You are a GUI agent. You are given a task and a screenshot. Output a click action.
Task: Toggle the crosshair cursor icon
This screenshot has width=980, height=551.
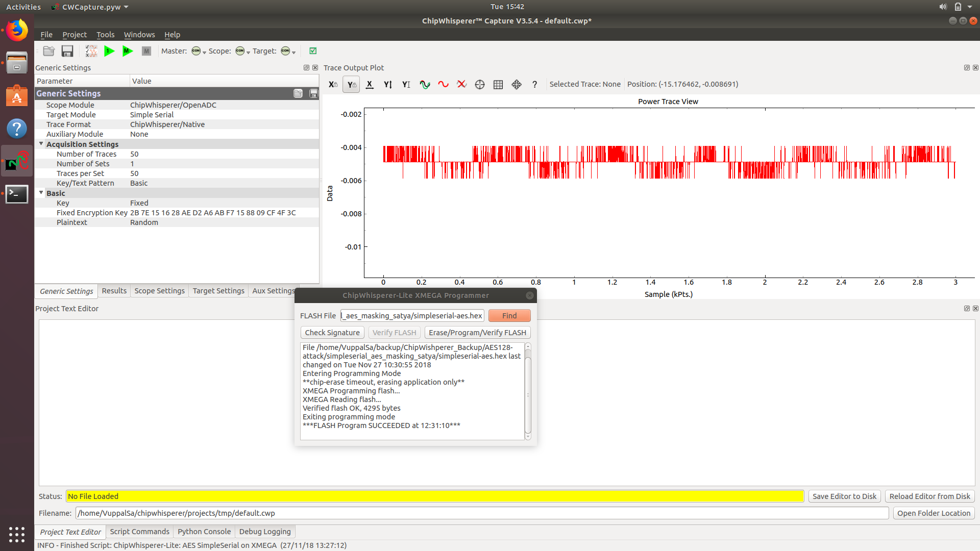(480, 85)
